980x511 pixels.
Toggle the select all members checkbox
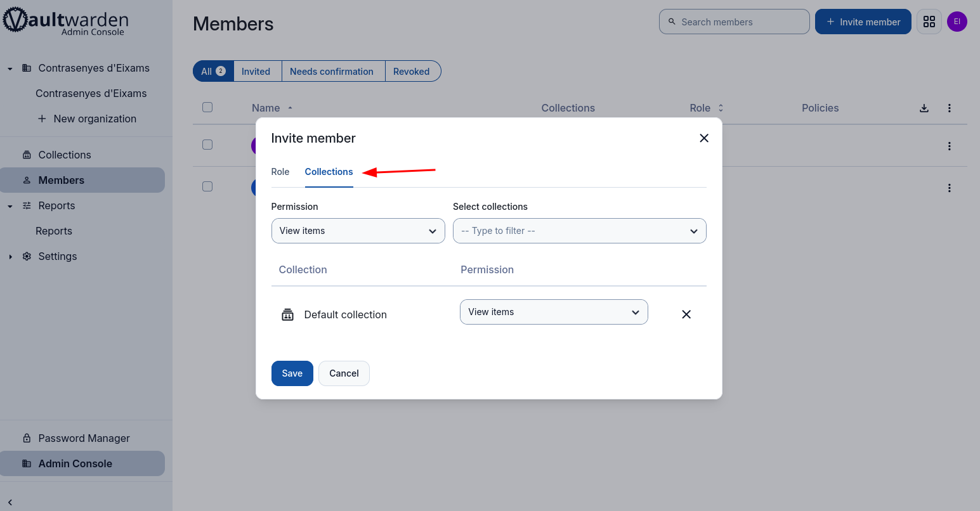207,107
